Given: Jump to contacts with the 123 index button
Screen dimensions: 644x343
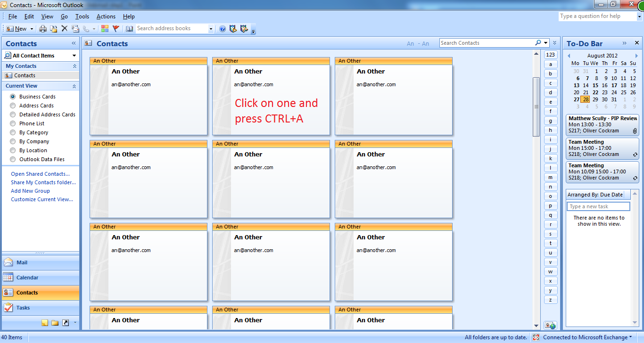Looking at the screenshot, I should click(550, 55).
